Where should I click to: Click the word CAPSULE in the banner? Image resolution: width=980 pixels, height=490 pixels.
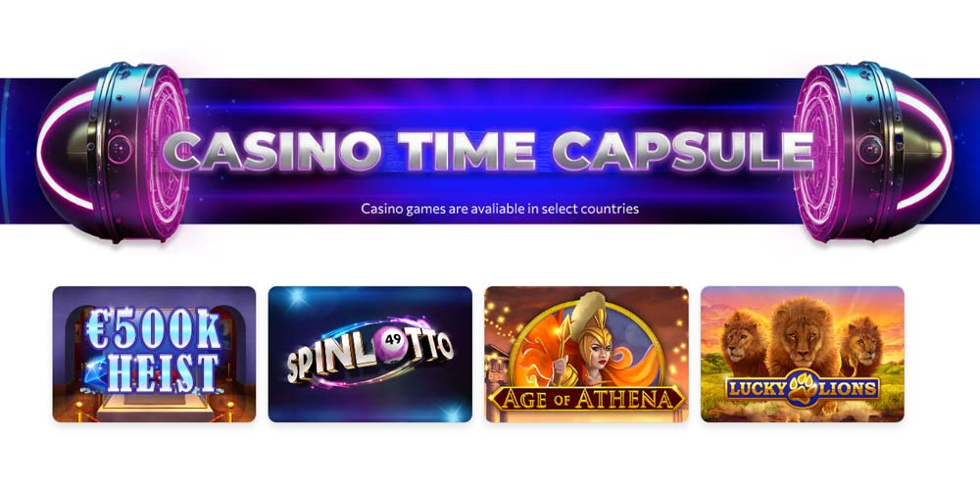682,151
